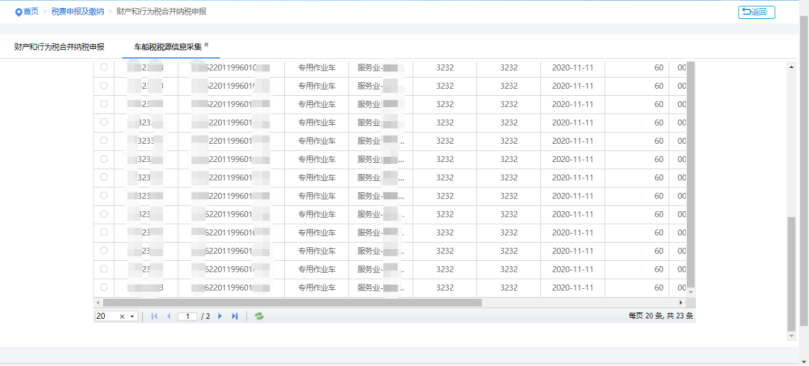809x366 pixels.
Task: Go to next page of table
Action: [x=220, y=316]
